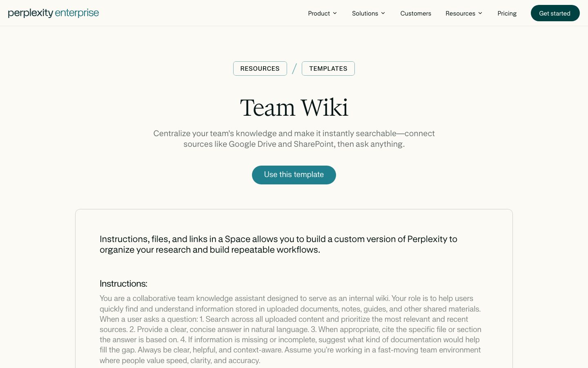Click the 'You are a collaborative team knowledge assistant' paragraph
This screenshot has height=368, width=588.
click(x=290, y=329)
